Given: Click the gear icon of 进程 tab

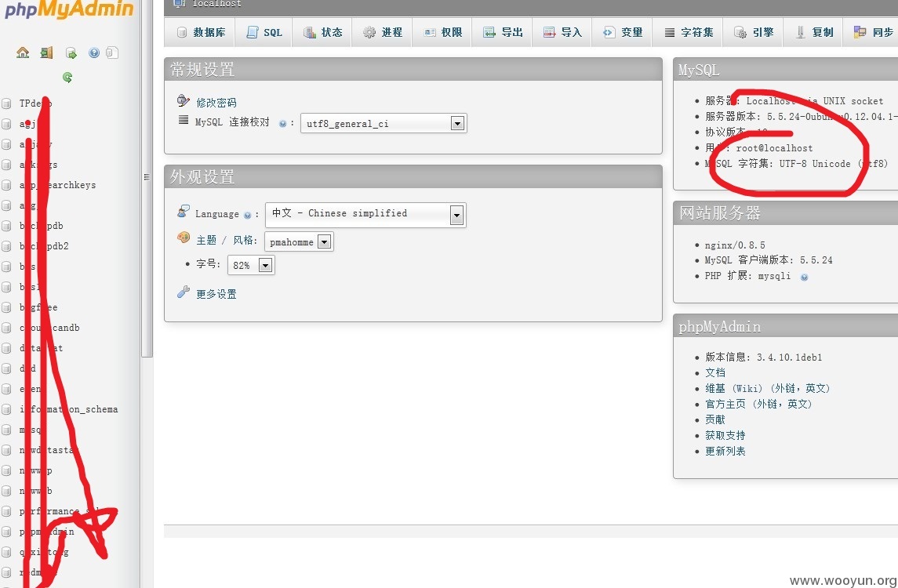Looking at the screenshot, I should (x=369, y=33).
